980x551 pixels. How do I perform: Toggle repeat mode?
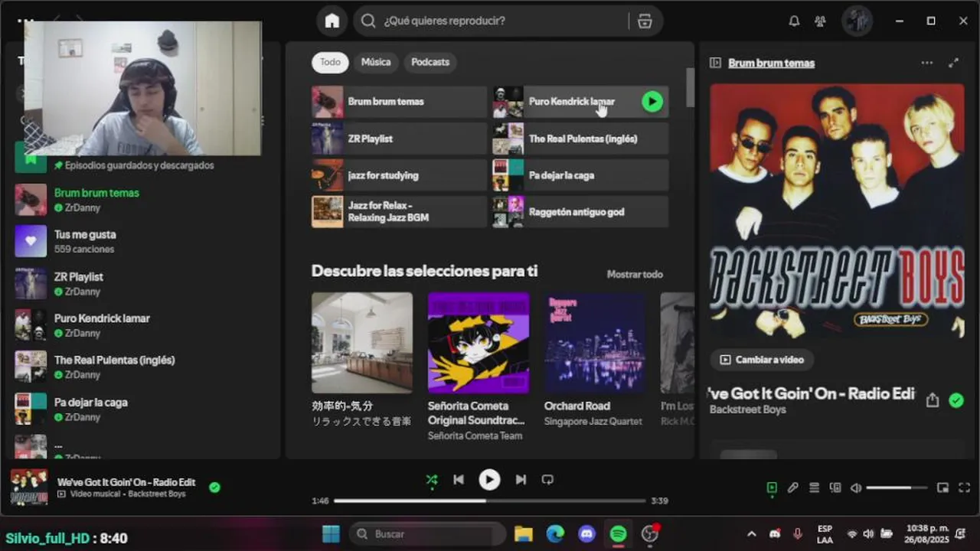pyautogui.click(x=547, y=480)
